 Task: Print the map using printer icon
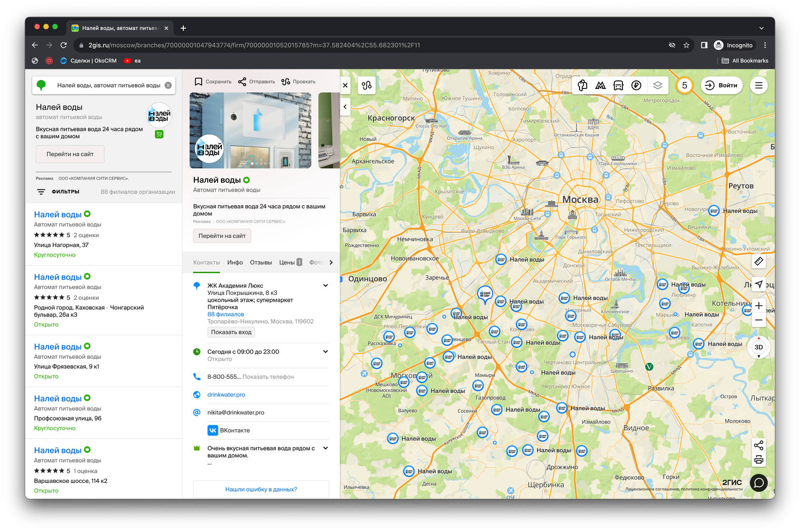pyautogui.click(x=759, y=460)
